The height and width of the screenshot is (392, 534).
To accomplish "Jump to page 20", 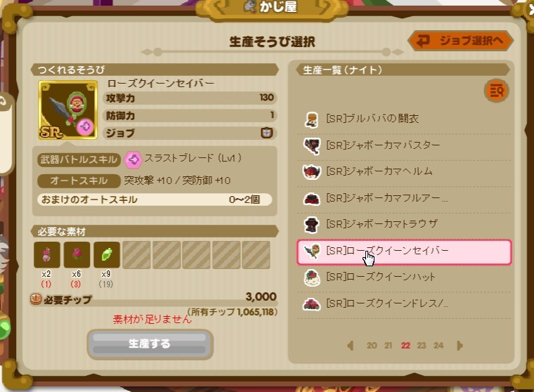I will click(x=372, y=346).
